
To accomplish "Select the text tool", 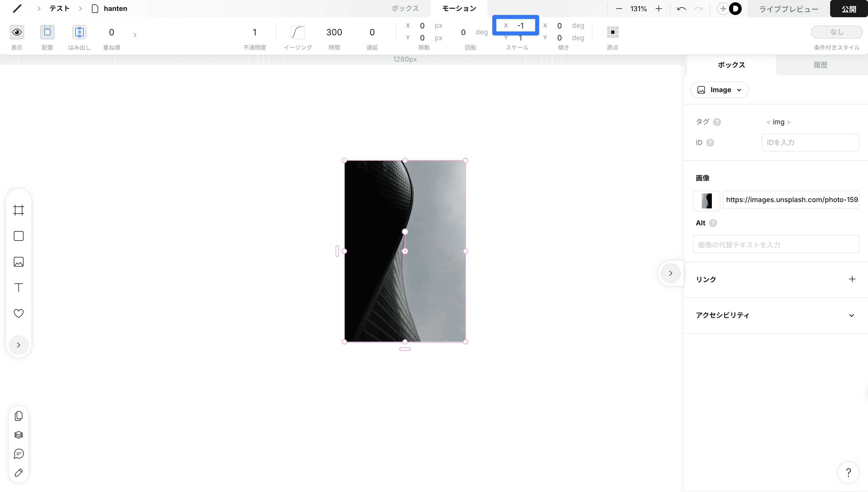I will pyautogui.click(x=19, y=288).
